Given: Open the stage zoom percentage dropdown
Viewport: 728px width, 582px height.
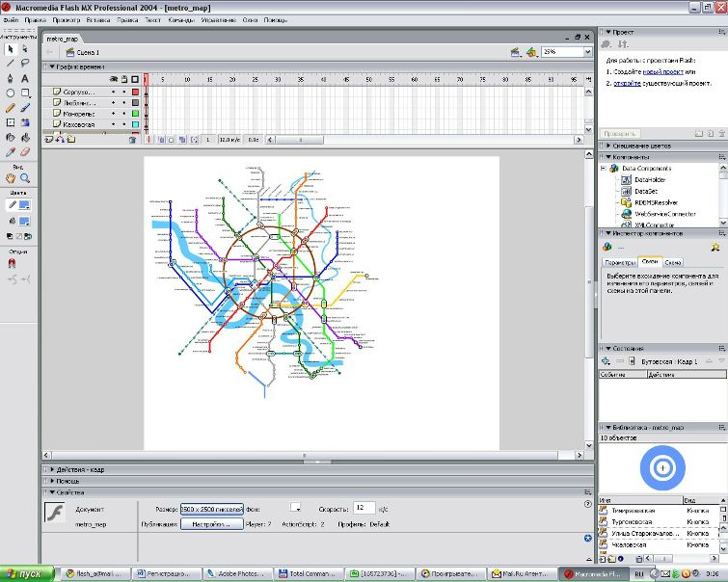Looking at the screenshot, I should [x=588, y=52].
